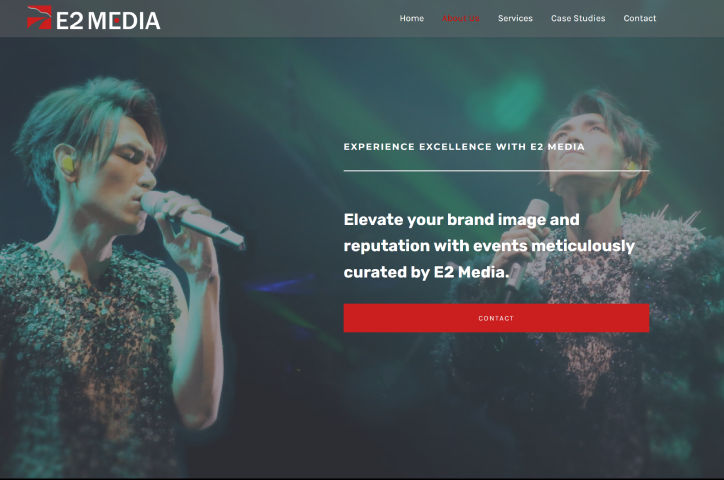Click the Elevate your brand image tagline
The height and width of the screenshot is (480, 724).
(x=489, y=246)
